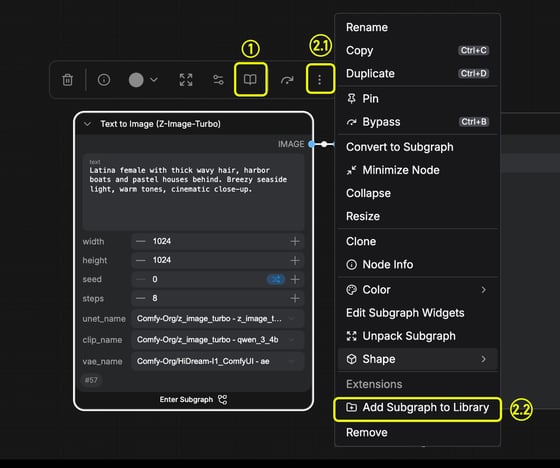Screen dimensions: 560x468
Task: Select the Pin menu entry
Action: pyautogui.click(x=417, y=99)
